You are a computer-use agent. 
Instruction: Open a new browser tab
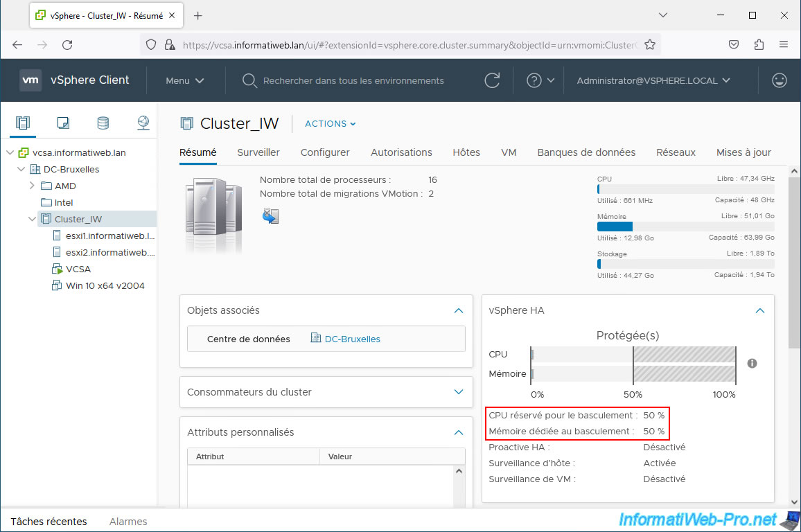pyautogui.click(x=198, y=16)
